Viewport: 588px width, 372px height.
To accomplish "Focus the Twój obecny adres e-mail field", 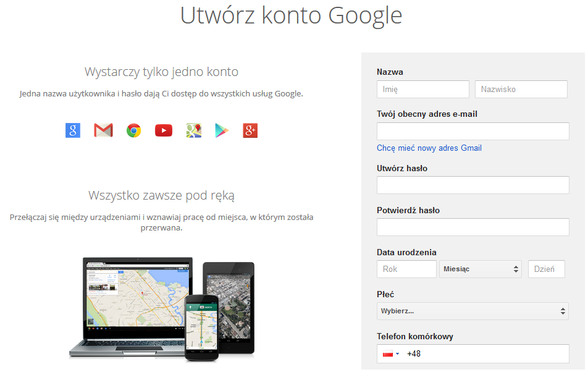I will click(x=473, y=131).
